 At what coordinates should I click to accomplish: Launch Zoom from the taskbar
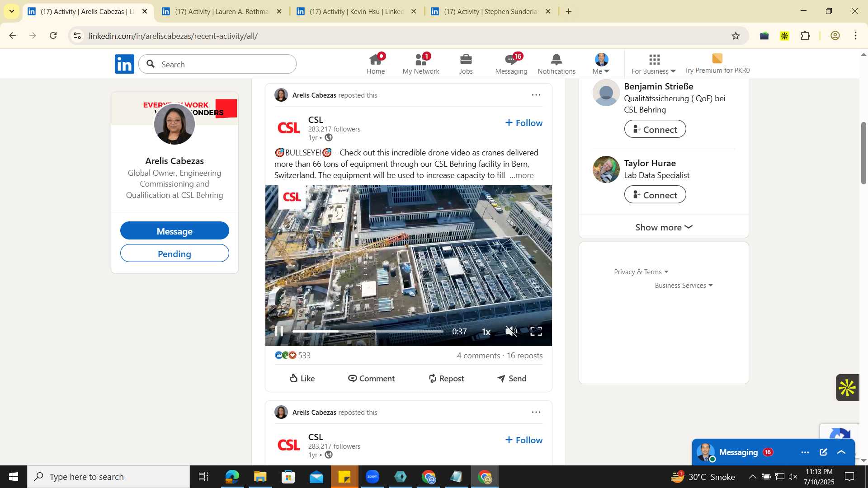pos(373,477)
